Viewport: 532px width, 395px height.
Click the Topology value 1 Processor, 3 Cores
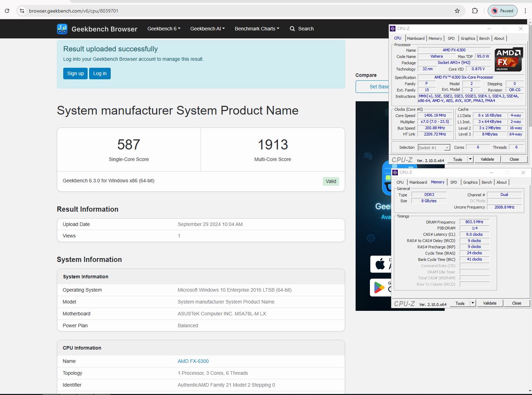tap(213, 373)
